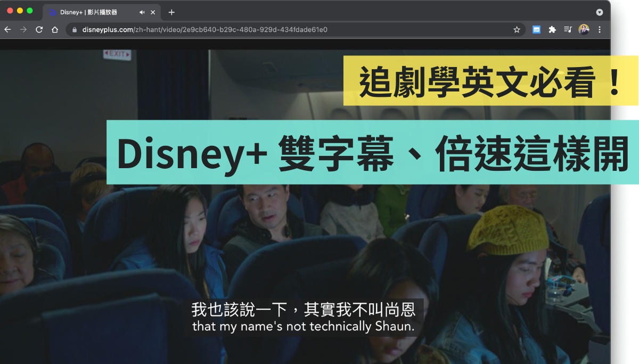
Task: Reload the Disney+ video page
Action: [39, 30]
